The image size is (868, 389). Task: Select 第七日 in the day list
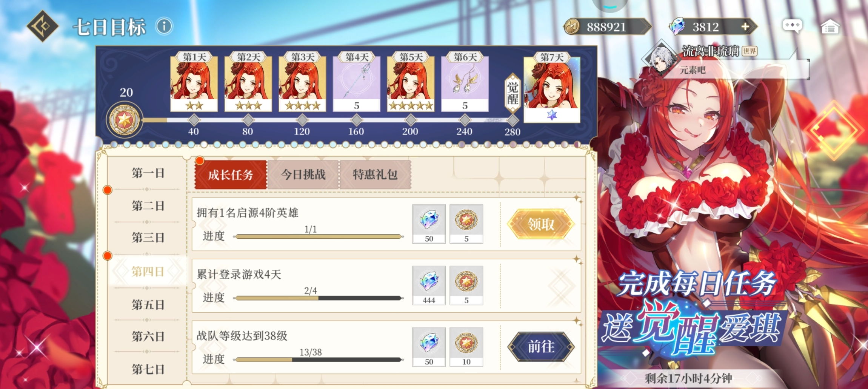(x=148, y=369)
